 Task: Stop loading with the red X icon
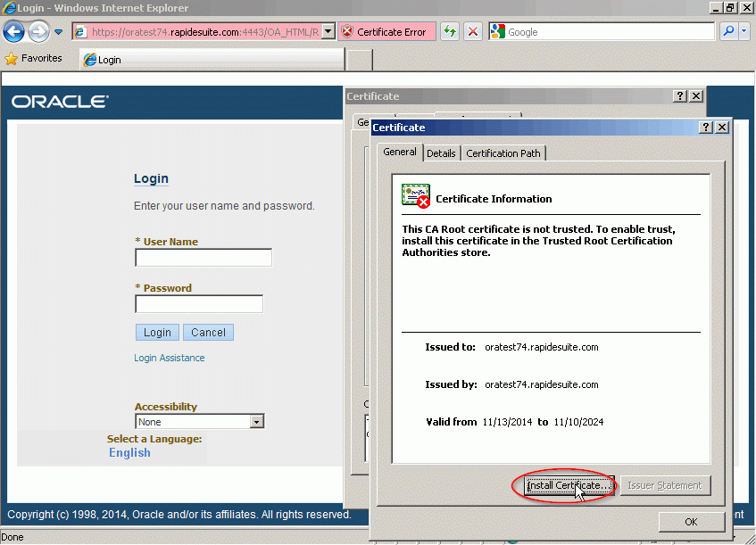click(x=473, y=32)
